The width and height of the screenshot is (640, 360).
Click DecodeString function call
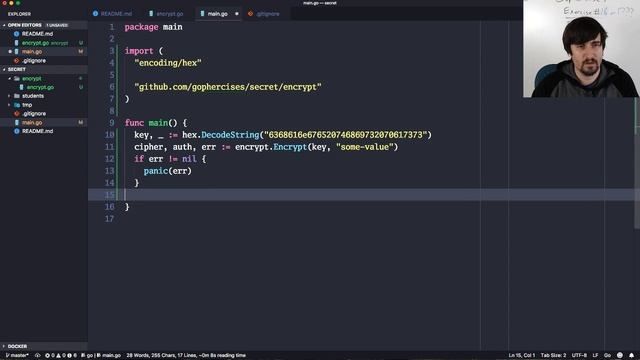tap(230, 135)
